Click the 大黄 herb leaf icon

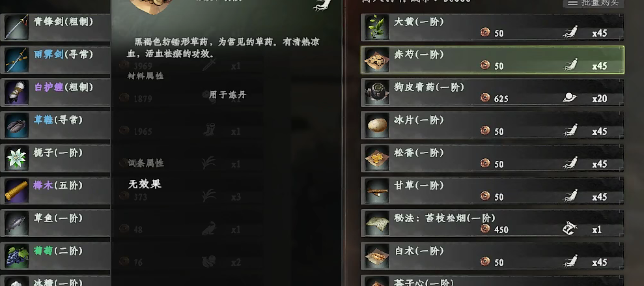pos(376,27)
